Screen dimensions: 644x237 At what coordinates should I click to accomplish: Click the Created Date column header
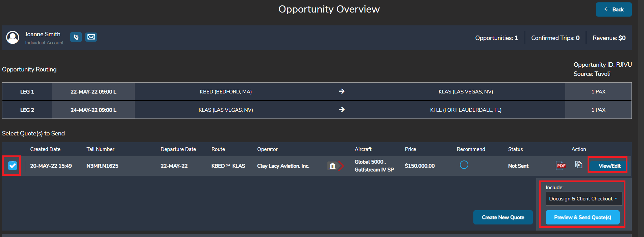[45, 149]
